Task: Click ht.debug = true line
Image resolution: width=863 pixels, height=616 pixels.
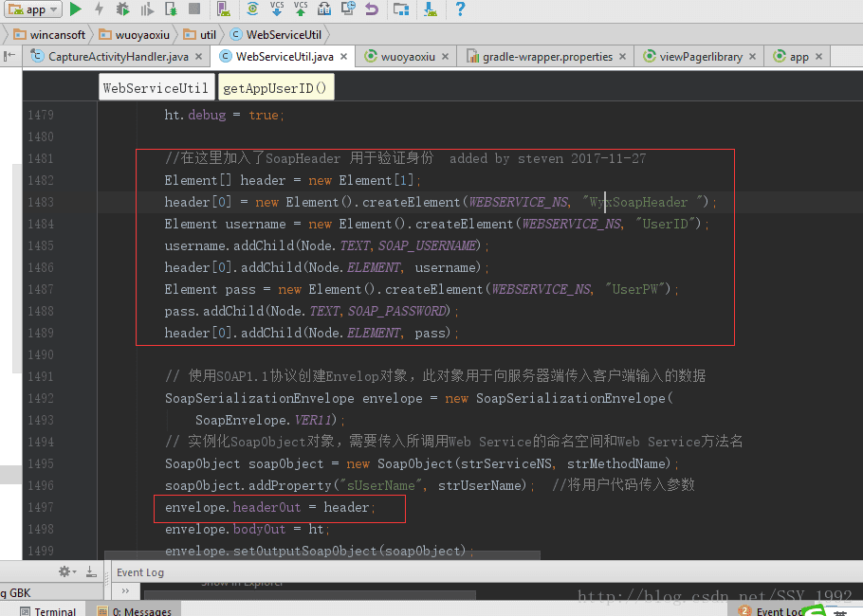Action: coord(224,115)
